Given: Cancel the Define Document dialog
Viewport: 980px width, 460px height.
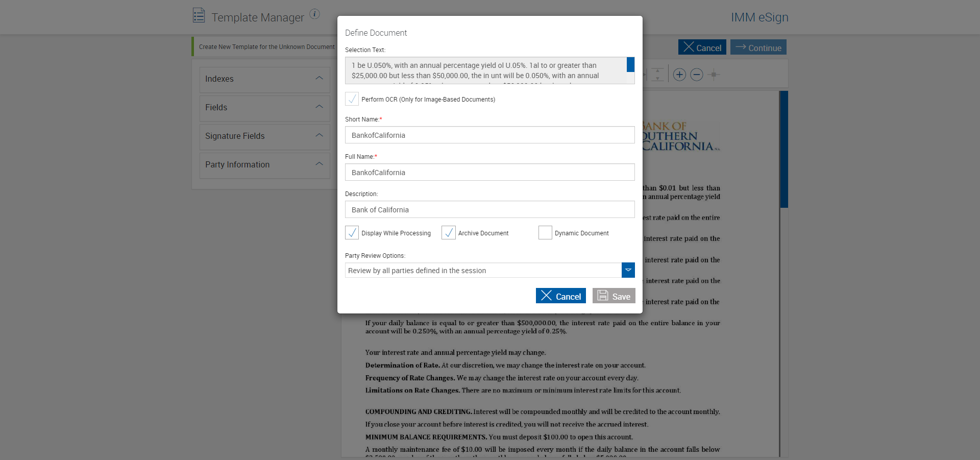Looking at the screenshot, I should [560, 296].
